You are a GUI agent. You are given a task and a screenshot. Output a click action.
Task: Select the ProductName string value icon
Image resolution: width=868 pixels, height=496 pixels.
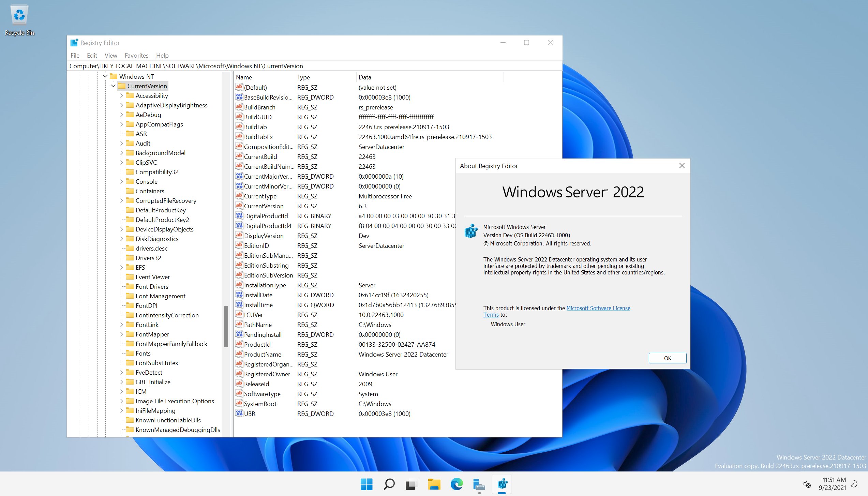pyautogui.click(x=239, y=354)
